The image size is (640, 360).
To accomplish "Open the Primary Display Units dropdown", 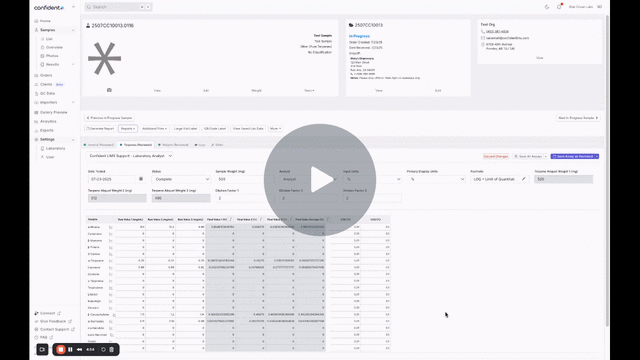I will [436, 179].
